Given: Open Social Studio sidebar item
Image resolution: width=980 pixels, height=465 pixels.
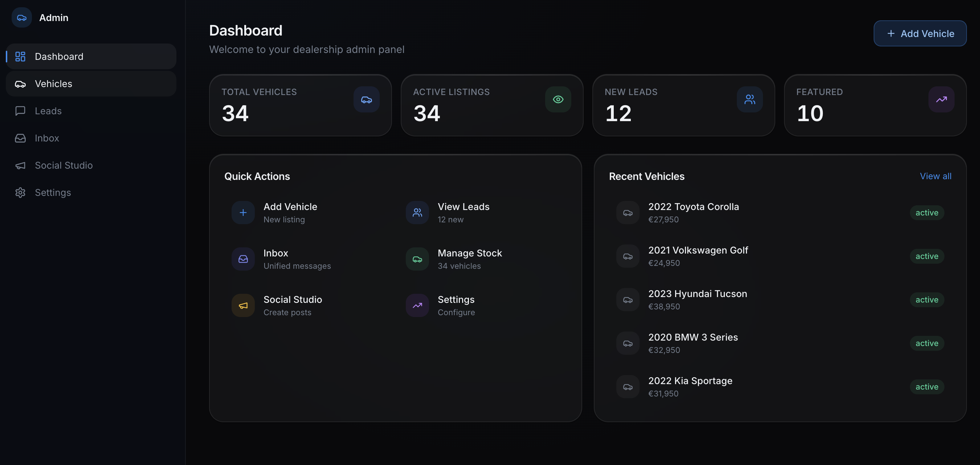Looking at the screenshot, I should coord(91,165).
